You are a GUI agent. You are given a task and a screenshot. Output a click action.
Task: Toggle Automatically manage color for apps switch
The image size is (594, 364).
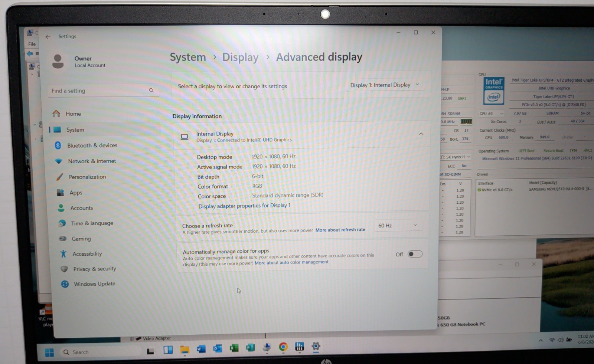(x=415, y=254)
